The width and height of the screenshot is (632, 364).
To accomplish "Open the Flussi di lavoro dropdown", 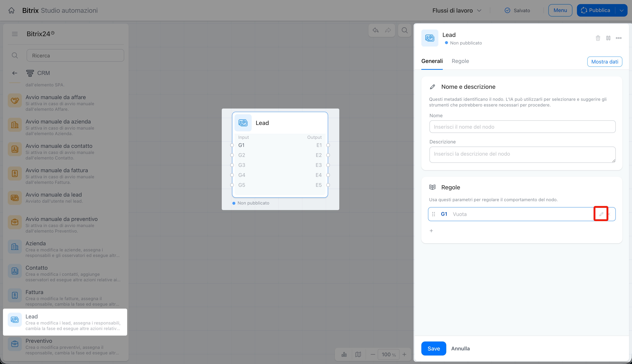I will point(457,11).
